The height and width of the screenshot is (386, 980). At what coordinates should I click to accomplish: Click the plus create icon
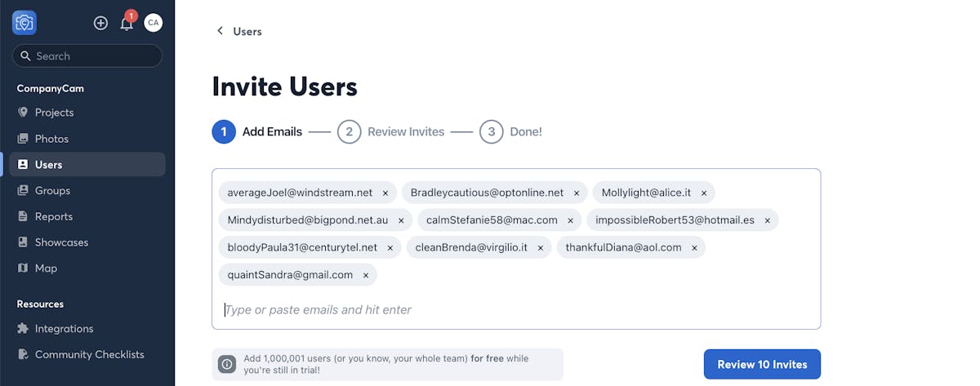[100, 23]
